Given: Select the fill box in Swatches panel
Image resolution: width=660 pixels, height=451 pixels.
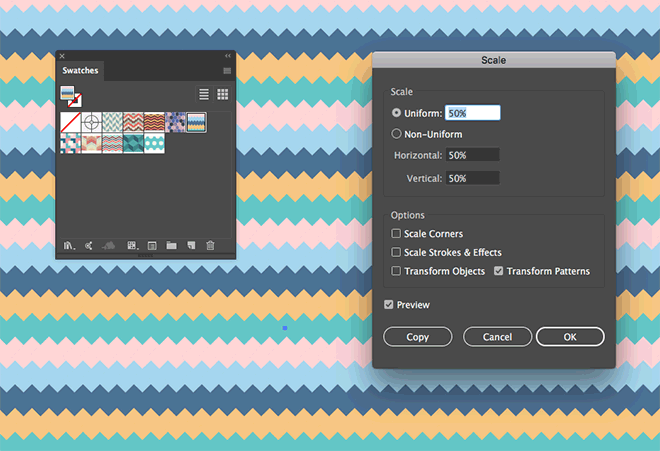Looking at the screenshot, I should pyautogui.click(x=67, y=93).
